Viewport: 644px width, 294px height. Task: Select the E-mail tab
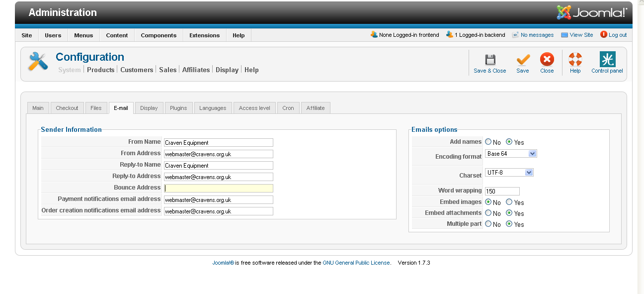(x=121, y=108)
